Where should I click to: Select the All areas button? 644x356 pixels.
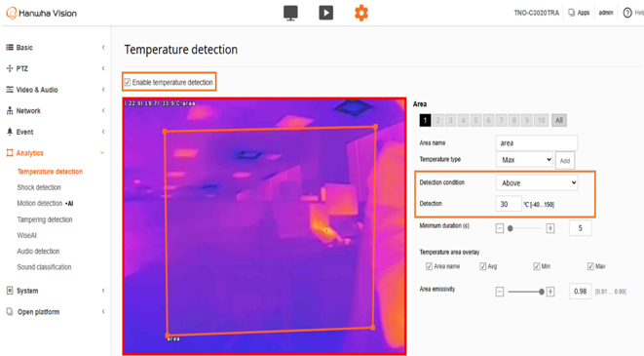559,120
